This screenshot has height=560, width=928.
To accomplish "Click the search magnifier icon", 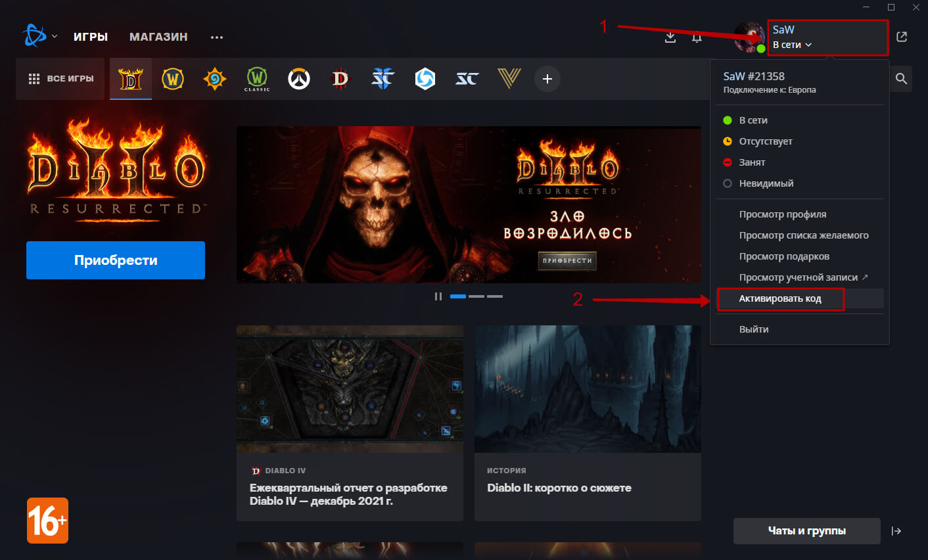I will pos(901,79).
